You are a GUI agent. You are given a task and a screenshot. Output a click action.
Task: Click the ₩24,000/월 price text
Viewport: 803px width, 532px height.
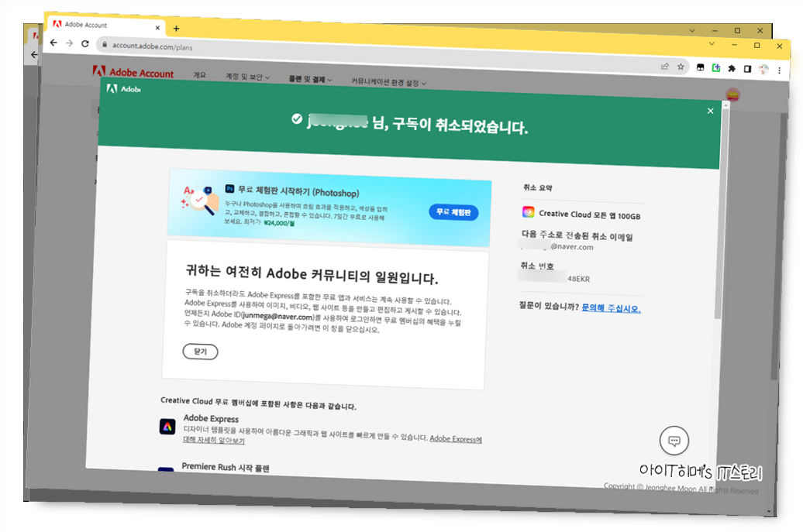[279, 223]
